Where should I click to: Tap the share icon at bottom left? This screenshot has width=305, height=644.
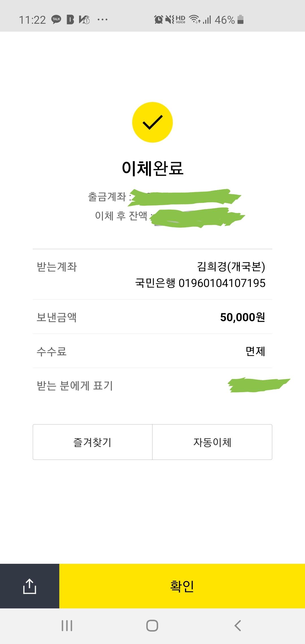[x=29, y=586]
